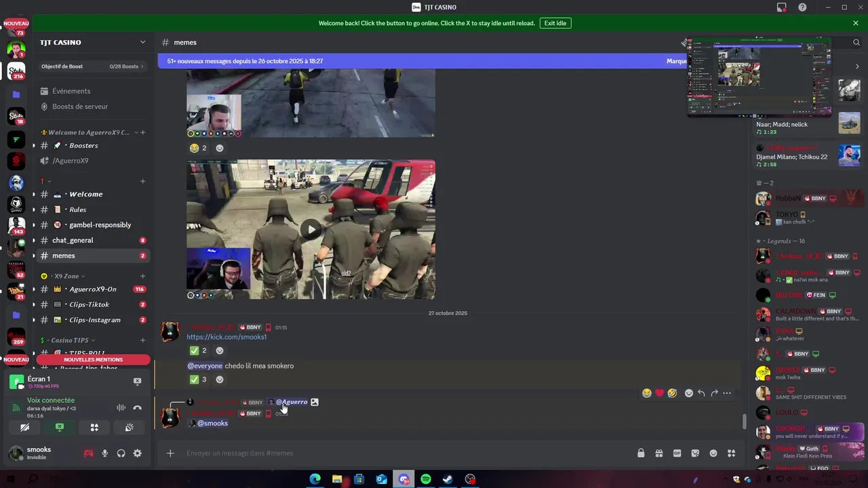Click the padlock icon in message bar
The height and width of the screenshot is (488, 868).
click(x=641, y=453)
